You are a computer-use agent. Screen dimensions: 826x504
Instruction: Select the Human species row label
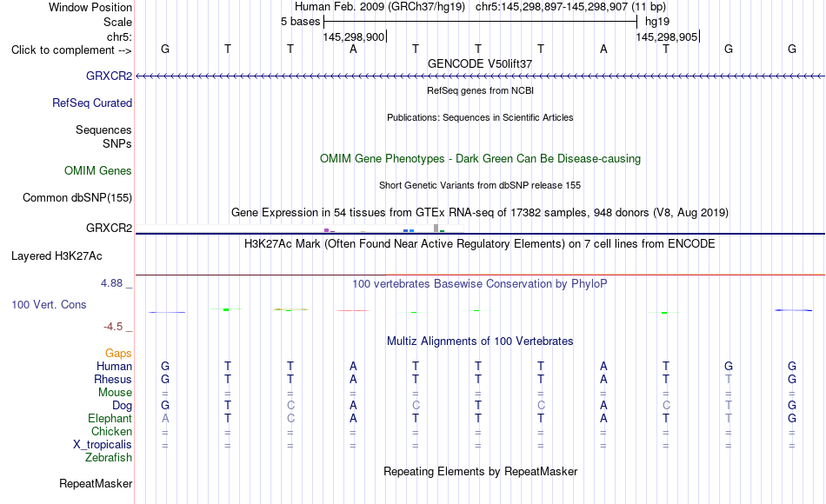(x=114, y=366)
